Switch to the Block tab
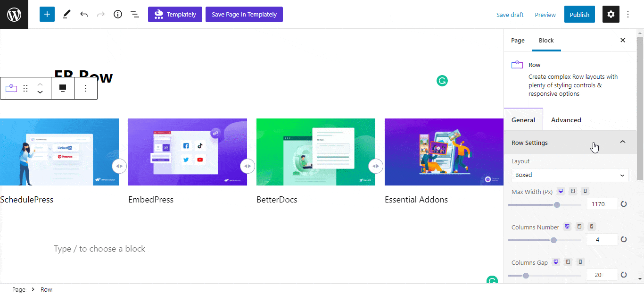Screen dimensions: 644x295 click(546, 40)
